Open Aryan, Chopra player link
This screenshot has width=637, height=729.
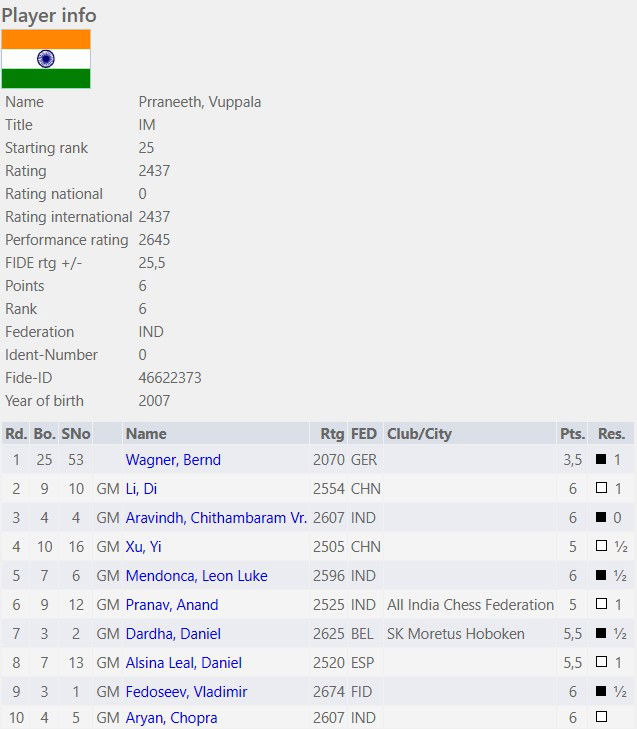pos(171,719)
